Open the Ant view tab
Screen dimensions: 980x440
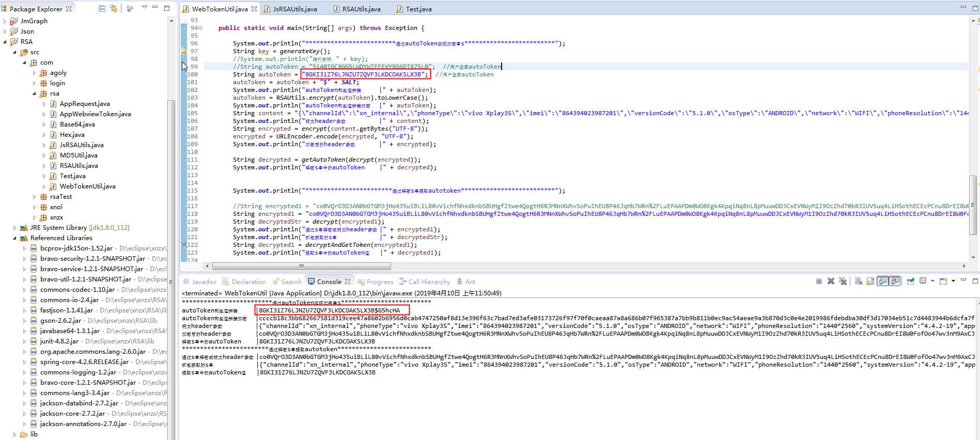[x=466, y=281]
